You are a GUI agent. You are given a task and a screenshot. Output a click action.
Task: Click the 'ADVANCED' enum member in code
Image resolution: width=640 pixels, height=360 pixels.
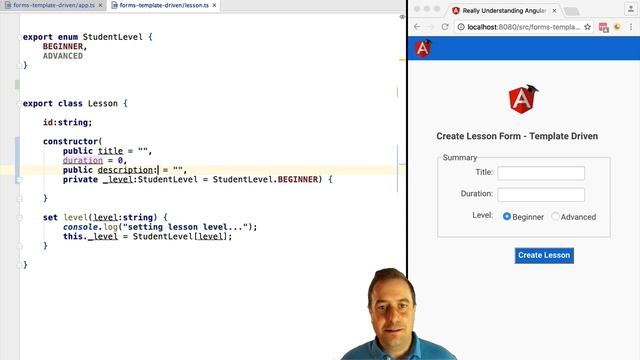pyautogui.click(x=63, y=56)
